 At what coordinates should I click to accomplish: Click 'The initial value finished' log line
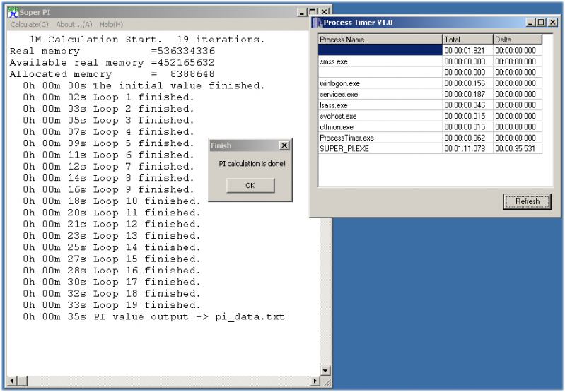(144, 85)
